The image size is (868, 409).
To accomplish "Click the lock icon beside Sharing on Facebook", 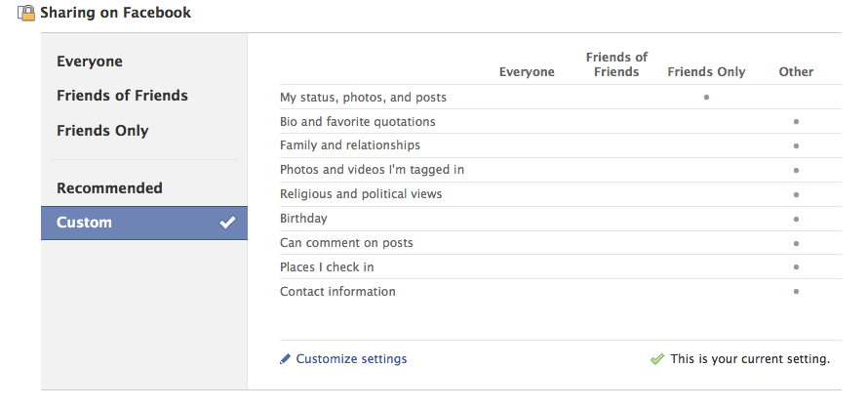I will (x=26, y=13).
